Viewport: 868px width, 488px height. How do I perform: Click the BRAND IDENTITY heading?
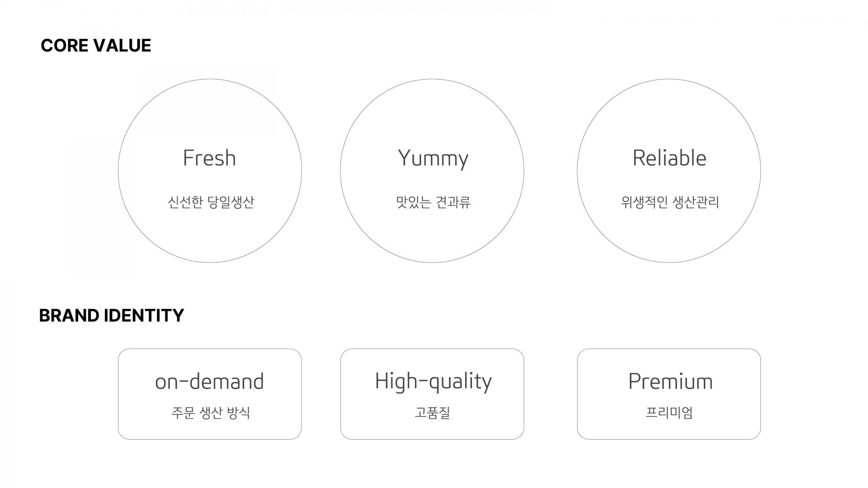112,315
